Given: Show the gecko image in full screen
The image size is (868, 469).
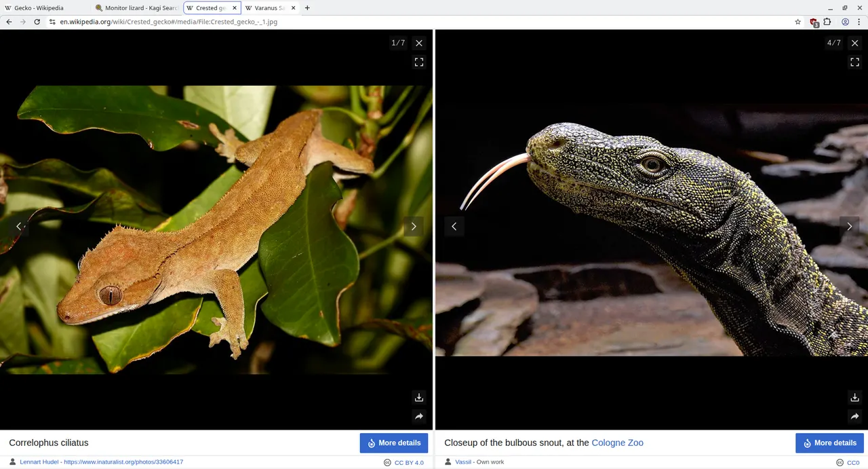Looking at the screenshot, I should pos(419,62).
